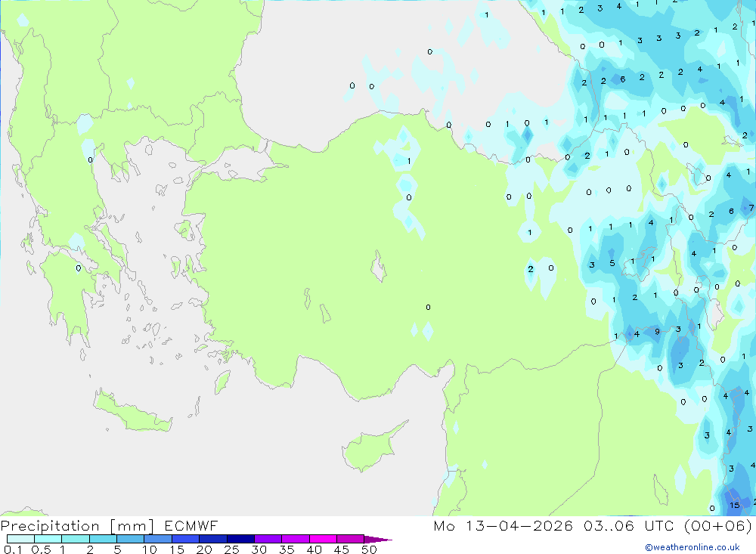Click the '(00+06)' forecast offset text
Viewport: 756px width, 554px height.
pyautogui.click(x=718, y=525)
